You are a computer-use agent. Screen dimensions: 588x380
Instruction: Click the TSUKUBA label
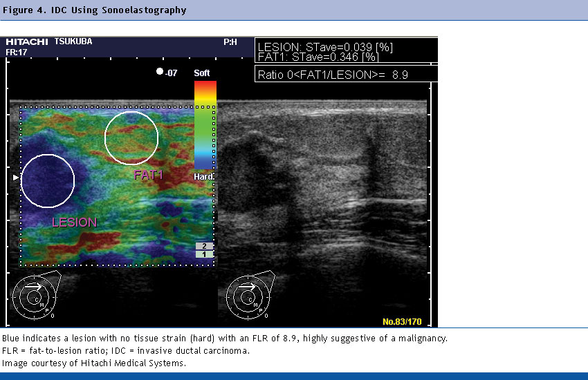pos(73,41)
